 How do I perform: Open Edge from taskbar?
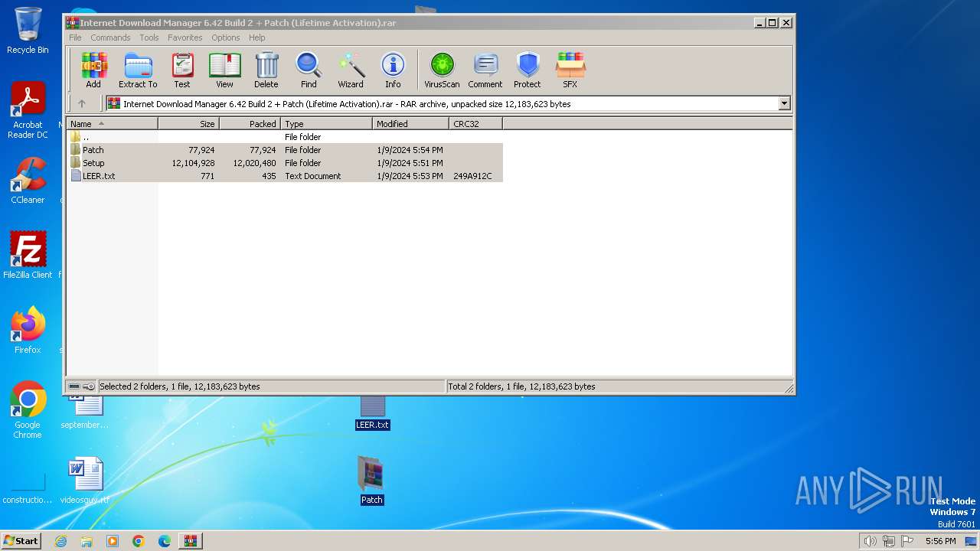[165, 541]
